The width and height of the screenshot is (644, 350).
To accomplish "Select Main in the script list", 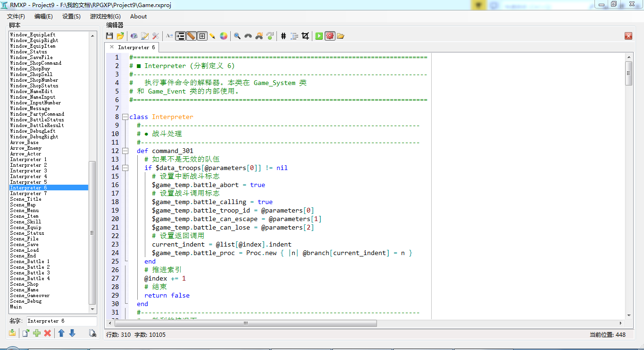I will point(16,307).
